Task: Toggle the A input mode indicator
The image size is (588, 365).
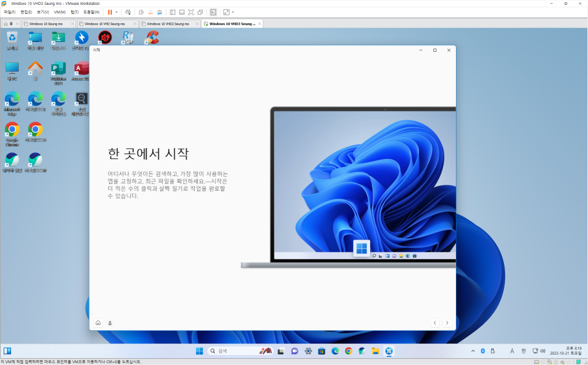Action: (512, 351)
